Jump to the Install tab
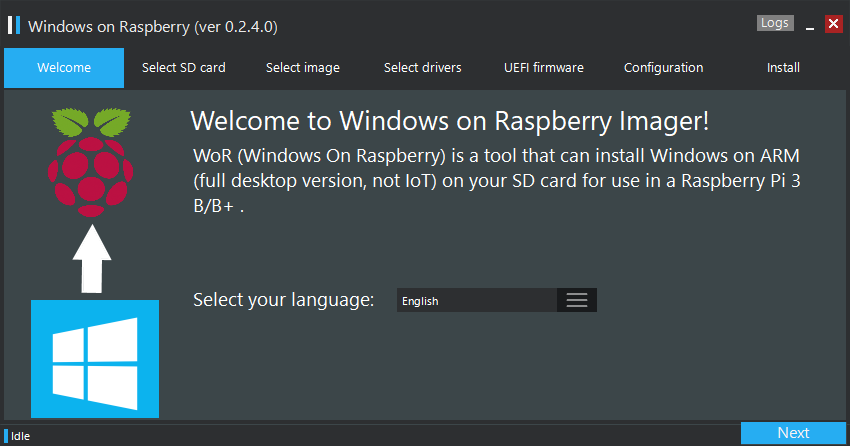The width and height of the screenshot is (850, 446). pos(783,68)
